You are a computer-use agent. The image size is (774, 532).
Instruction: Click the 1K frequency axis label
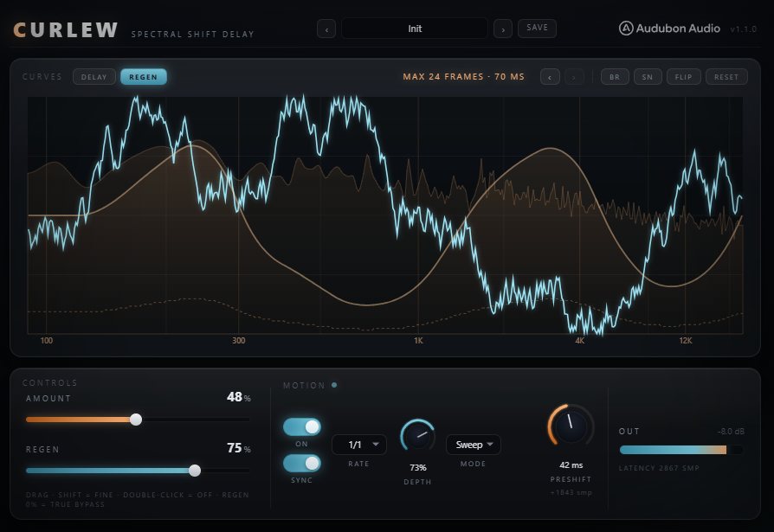(418, 341)
